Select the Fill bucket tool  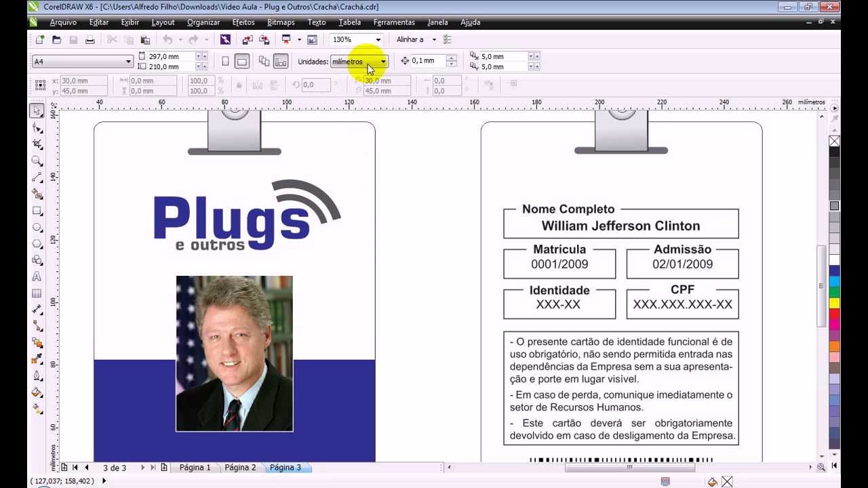tap(37, 392)
